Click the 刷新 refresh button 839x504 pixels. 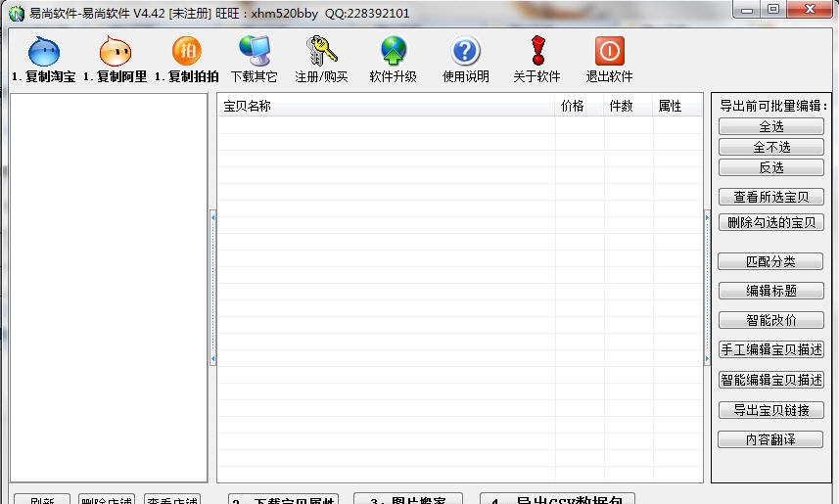click(x=42, y=499)
